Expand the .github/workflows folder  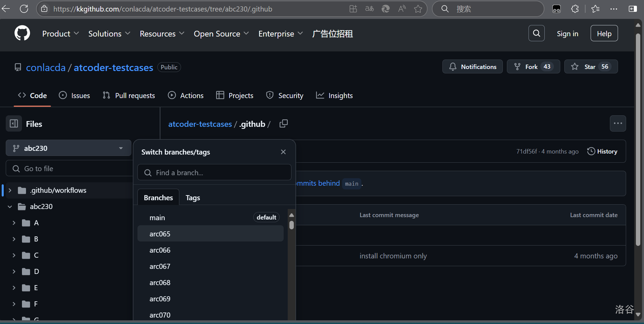click(10, 190)
